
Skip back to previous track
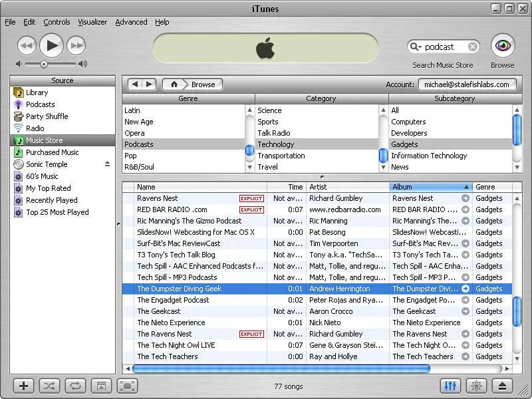point(27,45)
